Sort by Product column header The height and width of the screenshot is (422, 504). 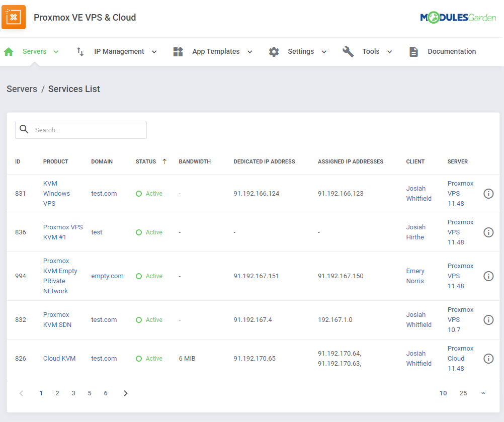pos(56,161)
